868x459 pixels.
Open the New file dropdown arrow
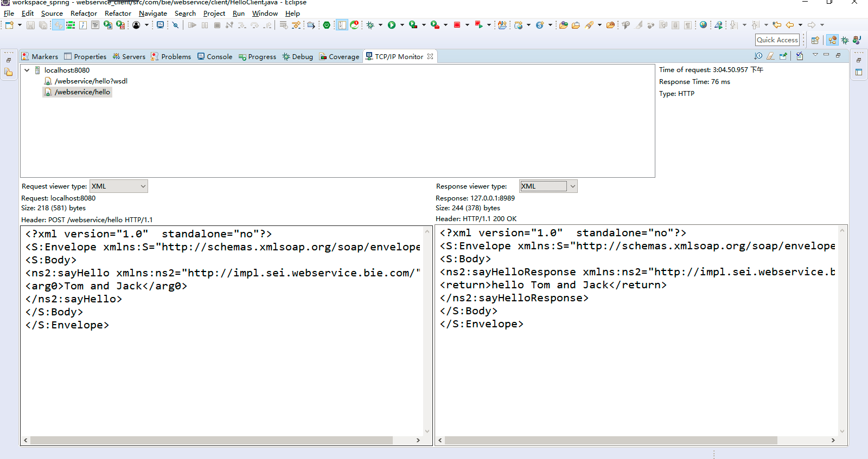[x=20, y=25]
